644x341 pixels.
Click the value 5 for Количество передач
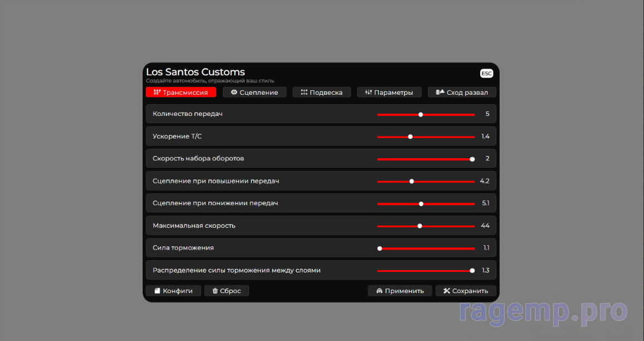487,114
